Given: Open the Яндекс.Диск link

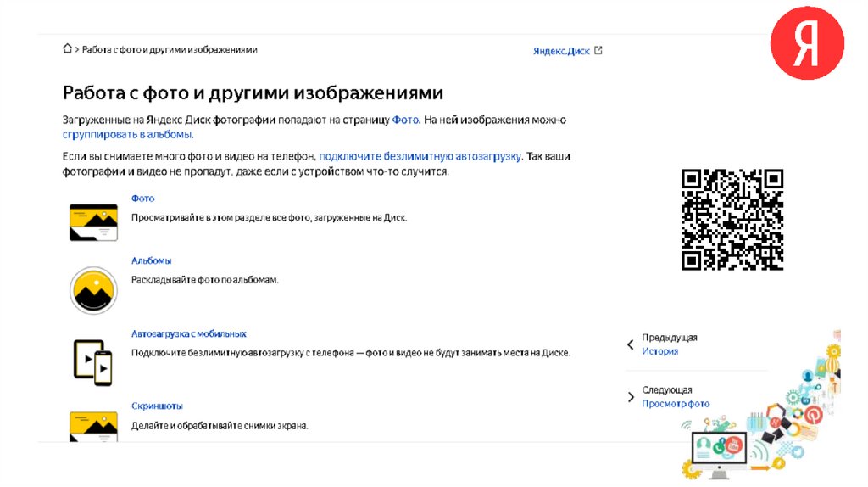Looking at the screenshot, I should tap(561, 51).
